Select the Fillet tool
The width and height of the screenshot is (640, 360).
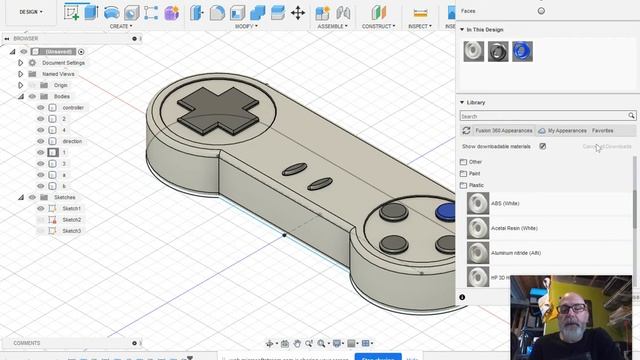coord(217,13)
